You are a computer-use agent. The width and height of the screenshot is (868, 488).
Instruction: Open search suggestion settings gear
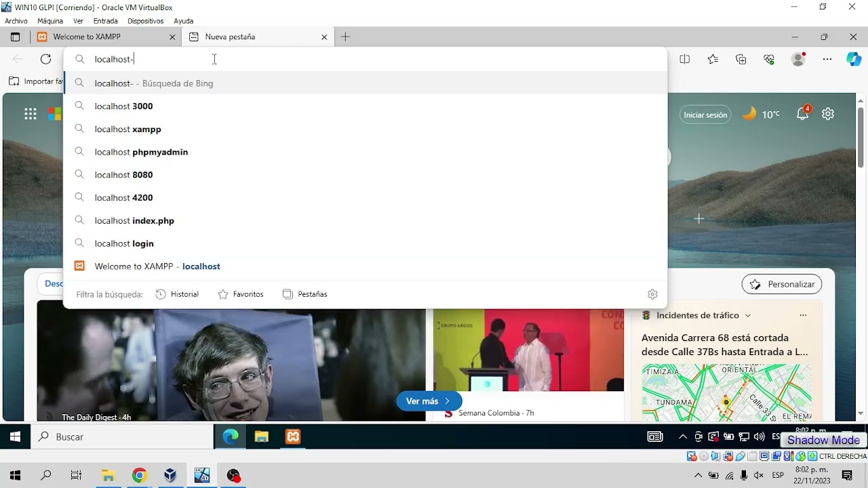(x=652, y=294)
